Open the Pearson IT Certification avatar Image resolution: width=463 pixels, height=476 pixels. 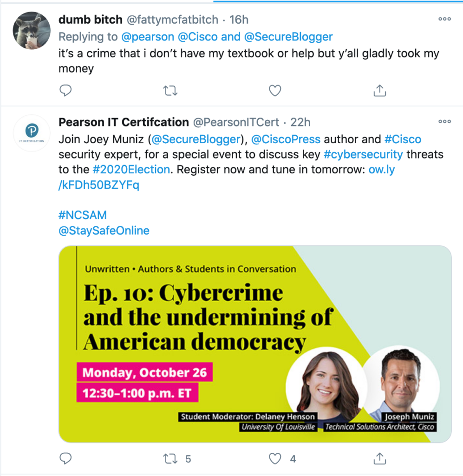tap(32, 132)
